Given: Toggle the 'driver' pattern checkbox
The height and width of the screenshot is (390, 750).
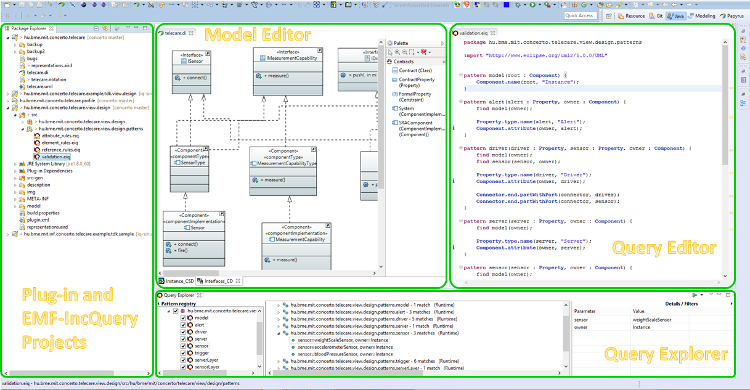Looking at the screenshot, I should [x=183, y=332].
